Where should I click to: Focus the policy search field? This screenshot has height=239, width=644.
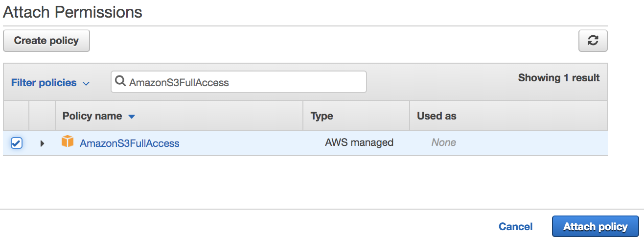click(x=239, y=82)
